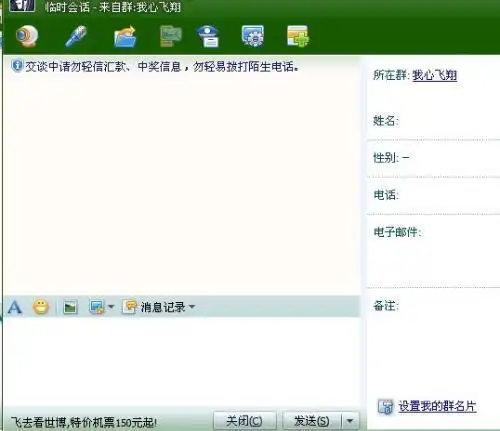Viewport: 500px width, 431px height.
Task: Click the 关闭(C) button
Action: tap(244, 421)
